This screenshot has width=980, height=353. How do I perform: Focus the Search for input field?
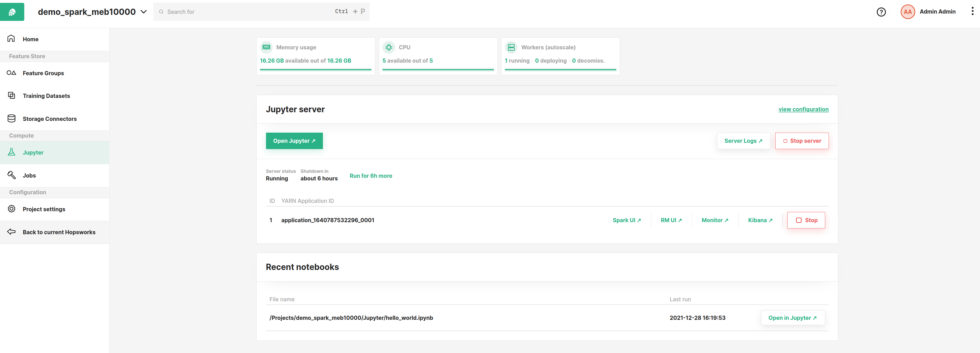(261, 12)
